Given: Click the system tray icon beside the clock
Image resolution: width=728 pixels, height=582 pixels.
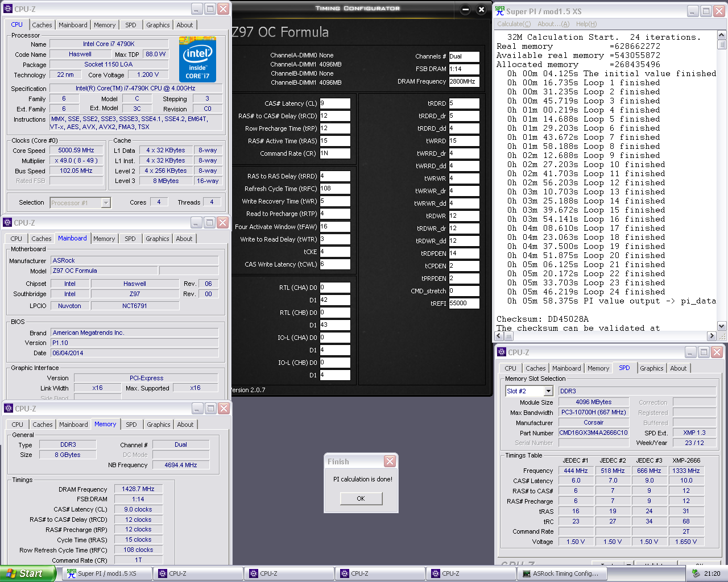Looking at the screenshot, I should point(696,573).
